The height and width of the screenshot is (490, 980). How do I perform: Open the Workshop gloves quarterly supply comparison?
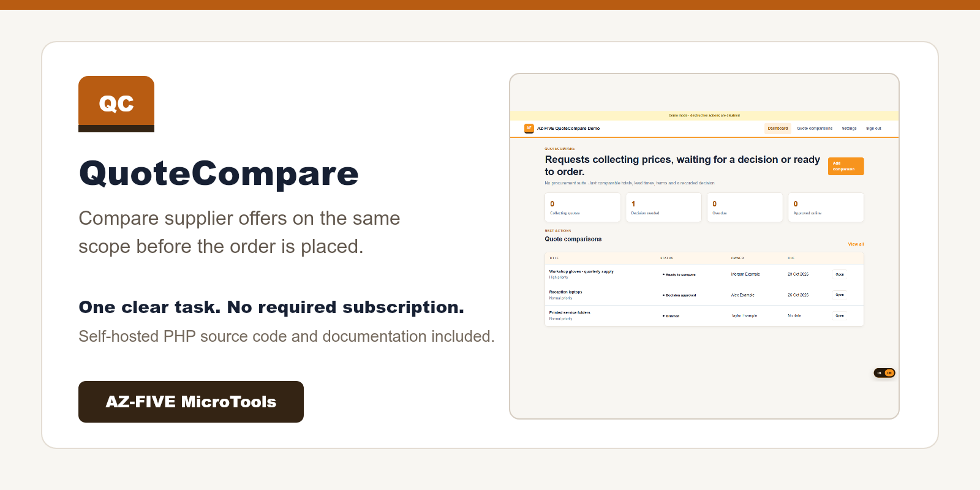[840, 274]
